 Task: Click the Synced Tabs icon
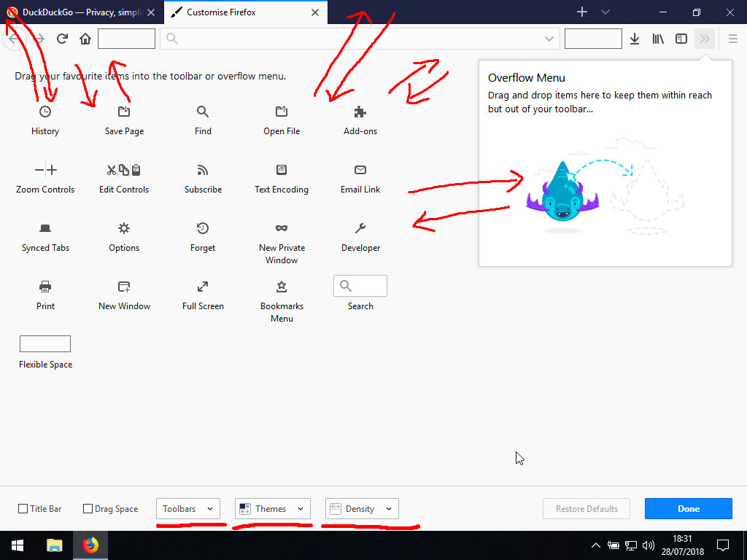45,228
